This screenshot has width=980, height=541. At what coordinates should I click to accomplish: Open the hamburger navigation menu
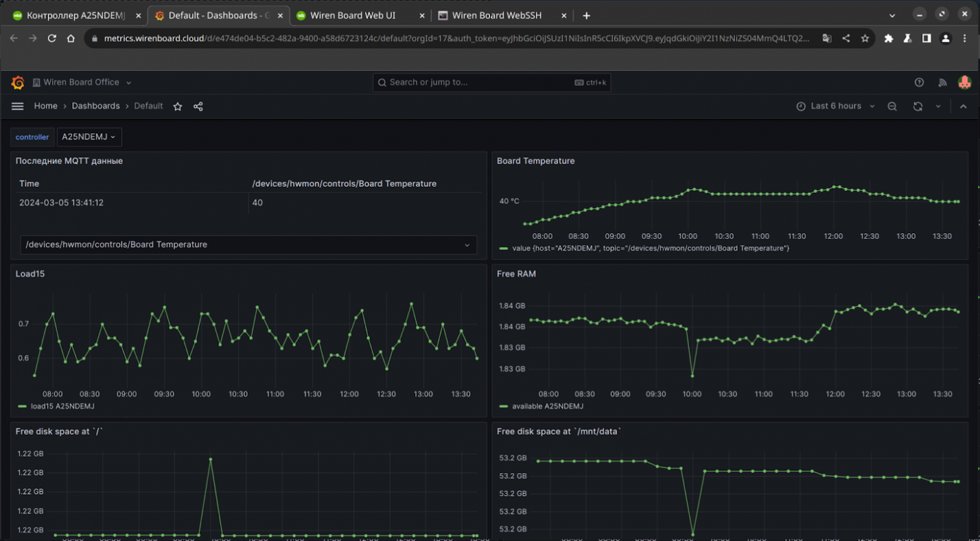(x=18, y=106)
